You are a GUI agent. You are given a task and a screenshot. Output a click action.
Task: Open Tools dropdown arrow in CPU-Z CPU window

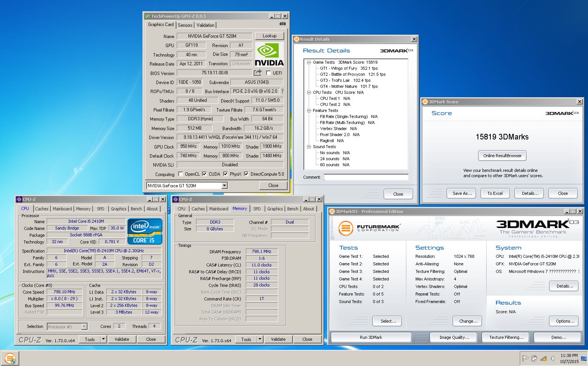click(103, 339)
